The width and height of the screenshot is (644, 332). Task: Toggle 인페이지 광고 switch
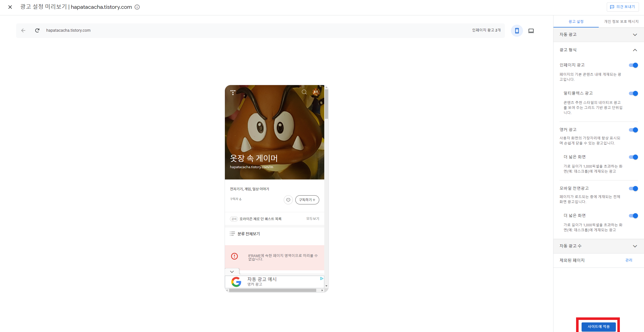[633, 65]
